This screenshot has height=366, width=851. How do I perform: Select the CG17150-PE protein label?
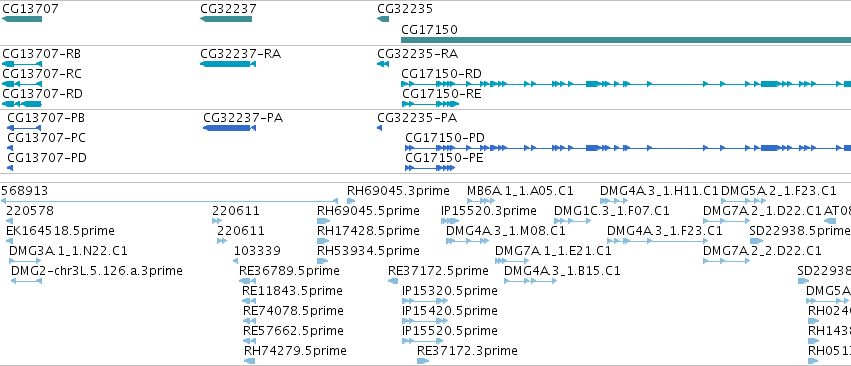[x=444, y=158]
